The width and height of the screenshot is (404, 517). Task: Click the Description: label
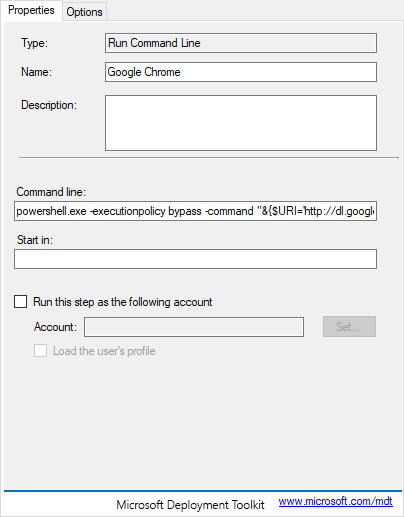[49, 105]
